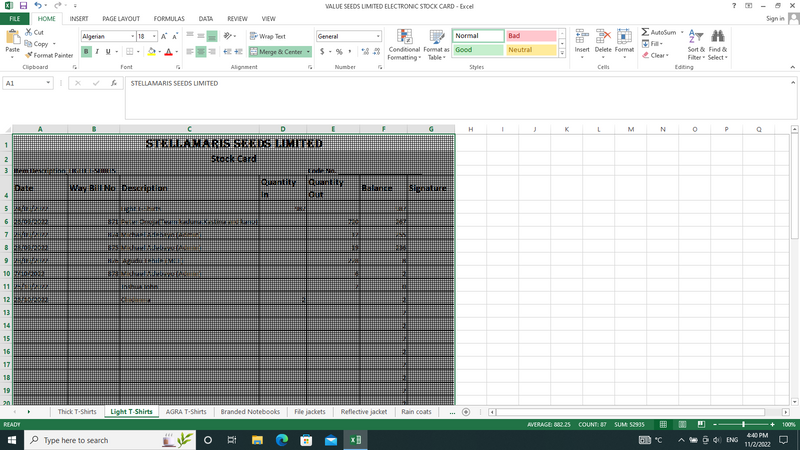The image size is (800, 450).
Task: Toggle Bottom Align vertical alignment
Action: click(212, 36)
